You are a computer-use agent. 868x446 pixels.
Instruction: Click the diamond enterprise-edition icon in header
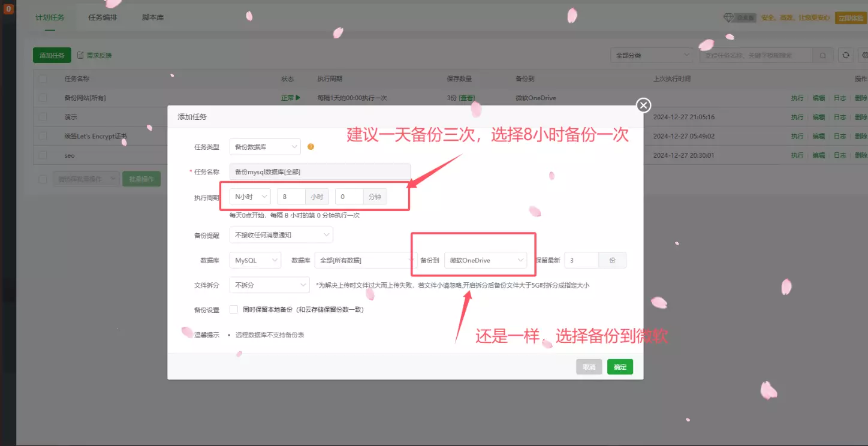(x=729, y=18)
